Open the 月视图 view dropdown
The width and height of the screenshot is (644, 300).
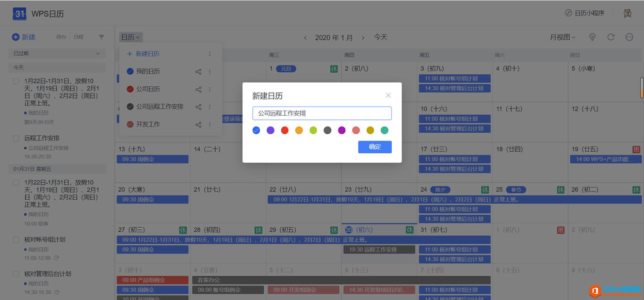coord(562,37)
